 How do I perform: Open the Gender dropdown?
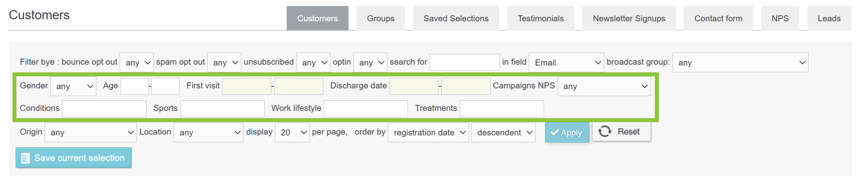[73, 86]
